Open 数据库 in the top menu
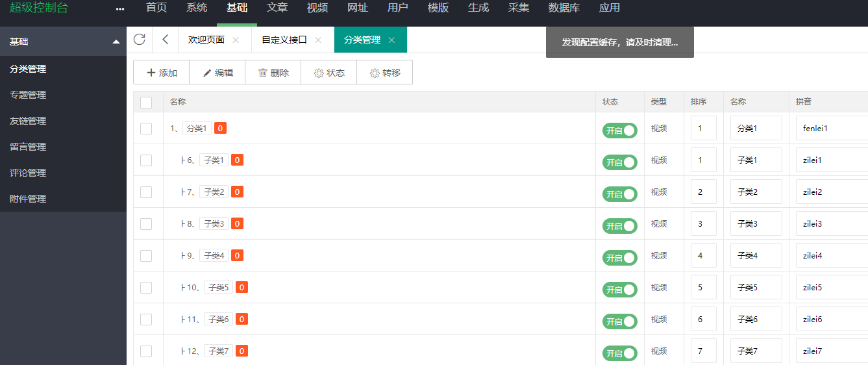The height and width of the screenshot is (365, 868). [564, 8]
